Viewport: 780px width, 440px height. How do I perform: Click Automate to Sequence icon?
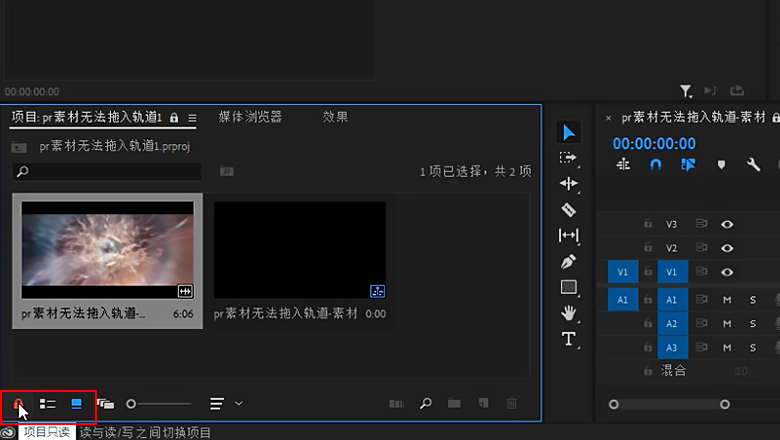(x=396, y=403)
